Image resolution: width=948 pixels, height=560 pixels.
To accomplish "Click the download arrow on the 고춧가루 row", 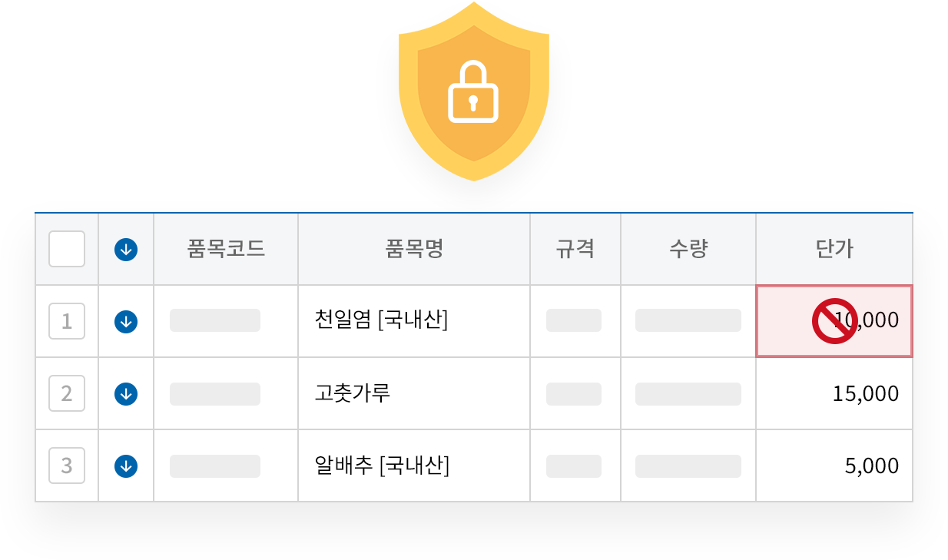I will tap(125, 393).
